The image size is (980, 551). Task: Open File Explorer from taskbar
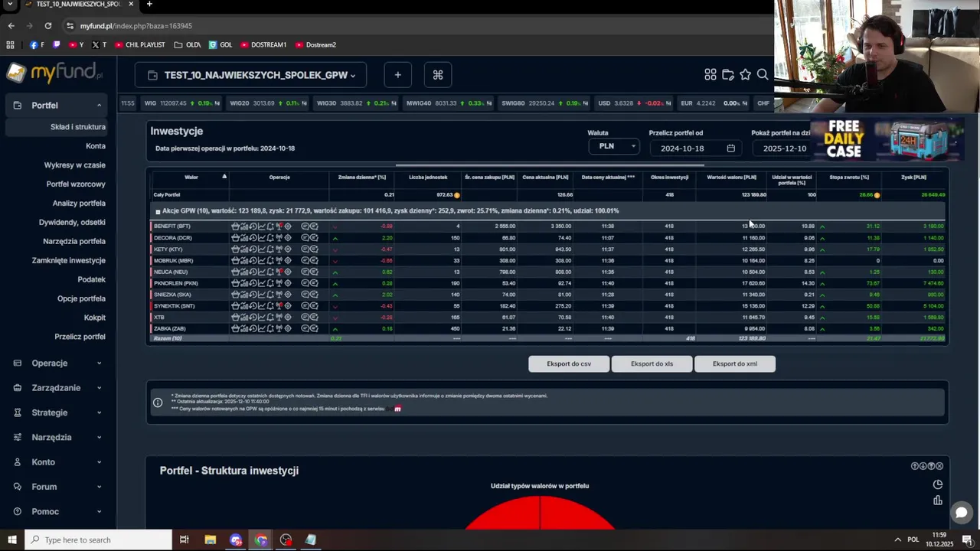click(x=211, y=540)
